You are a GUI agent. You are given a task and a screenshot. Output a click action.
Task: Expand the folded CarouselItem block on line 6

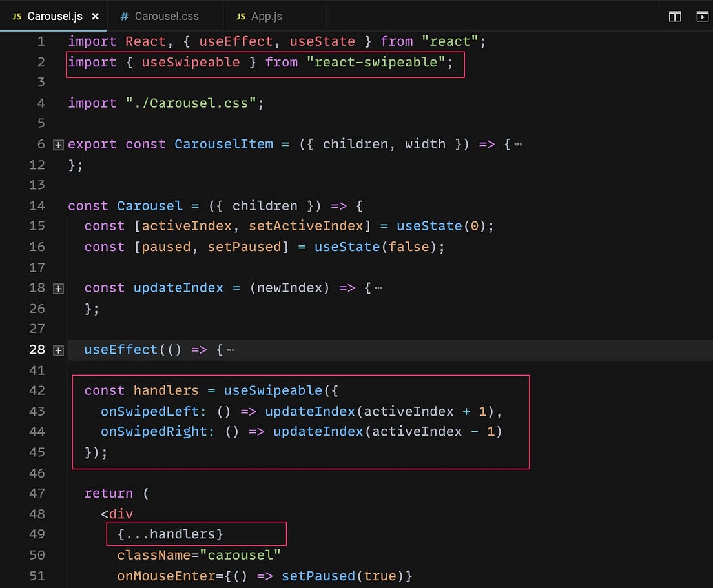pyautogui.click(x=58, y=145)
